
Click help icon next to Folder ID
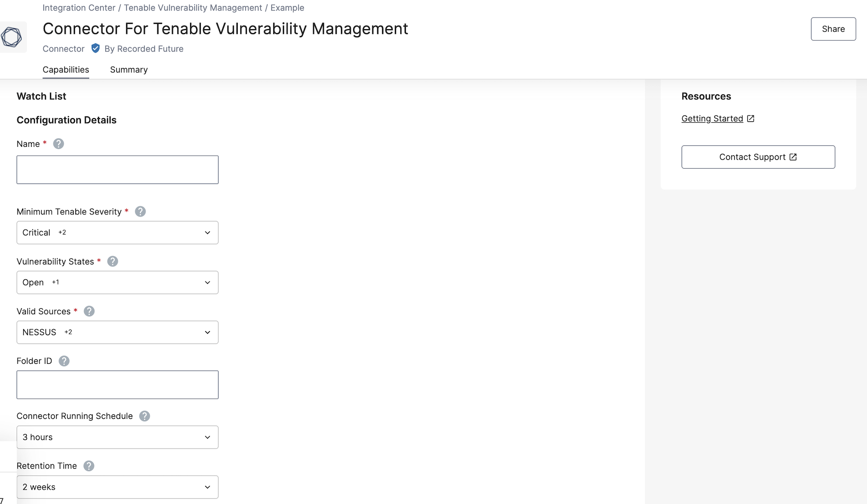click(64, 361)
